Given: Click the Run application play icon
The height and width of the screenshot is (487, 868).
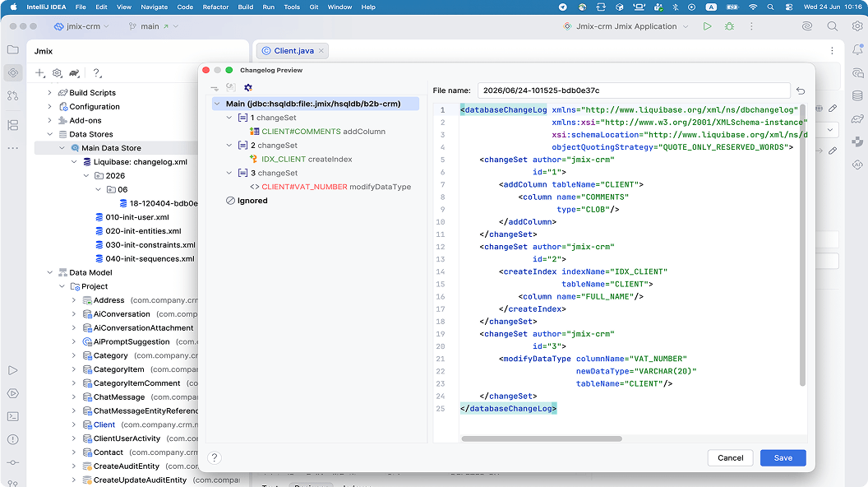Looking at the screenshot, I should [x=707, y=26].
